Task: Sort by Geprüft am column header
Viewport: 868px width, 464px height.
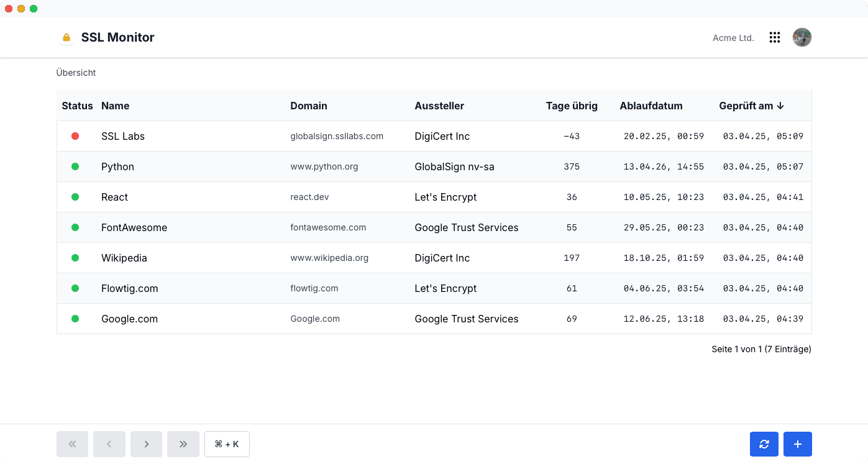Action: 751,106
